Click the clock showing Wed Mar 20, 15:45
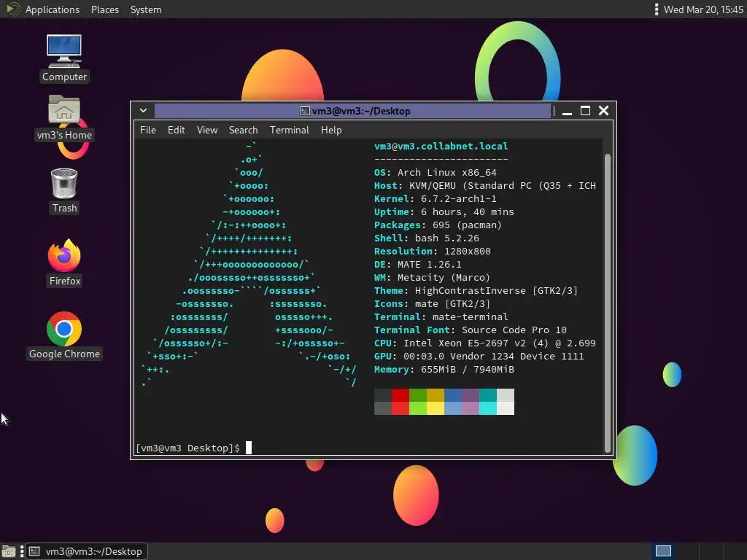This screenshot has height=560, width=747. (x=704, y=9)
